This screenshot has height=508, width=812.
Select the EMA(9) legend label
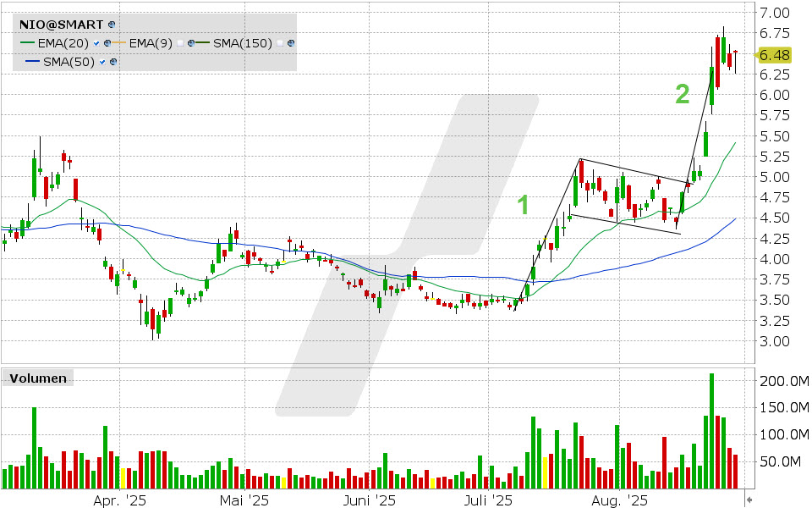point(151,43)
